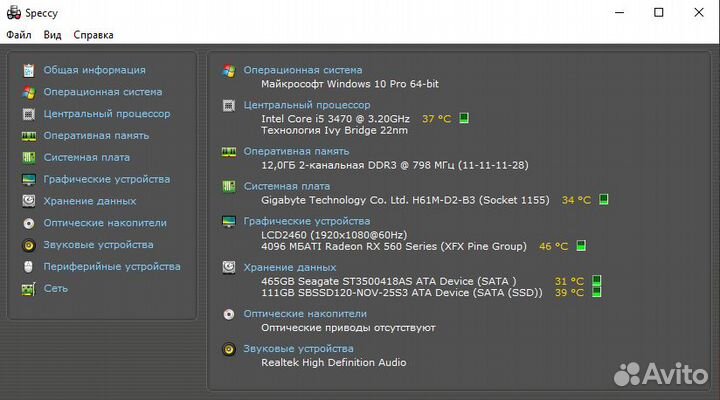Click the hard drive icon in the summary
The height and width of the screenshot is (400, 720).
pyautogui.click(x=229, y=267)
